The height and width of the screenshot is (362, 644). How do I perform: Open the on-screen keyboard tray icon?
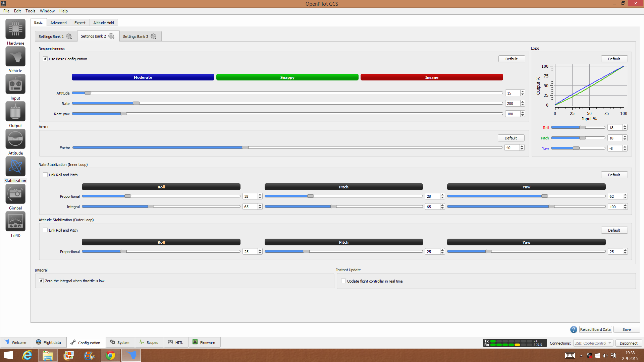click(570, 356)
